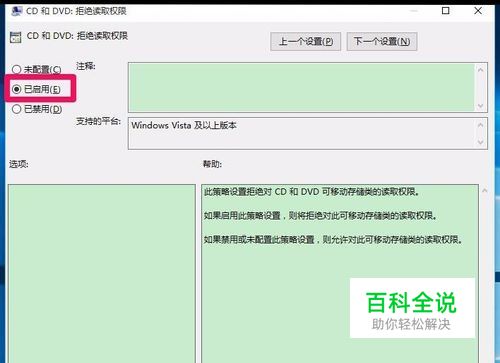Image resolution: width=500 pixels, height=363 pixels.
Task: Click the 选项 label
Action: pyautogui.click(x=19, y=164)
